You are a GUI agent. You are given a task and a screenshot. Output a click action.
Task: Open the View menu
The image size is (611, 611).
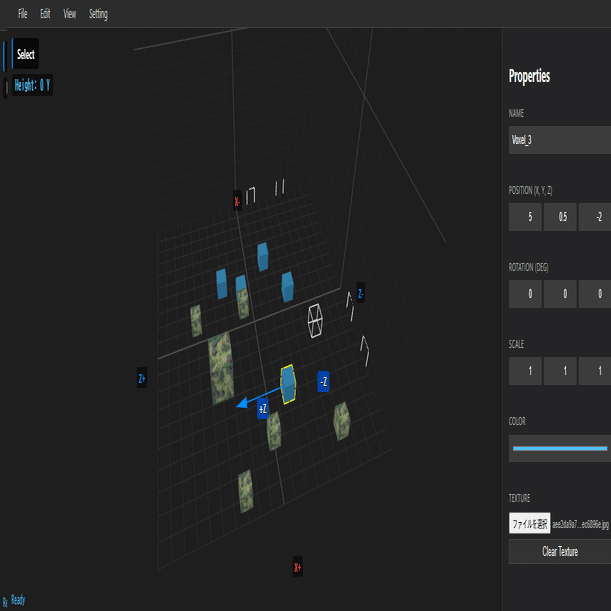[x=70, y=14]
